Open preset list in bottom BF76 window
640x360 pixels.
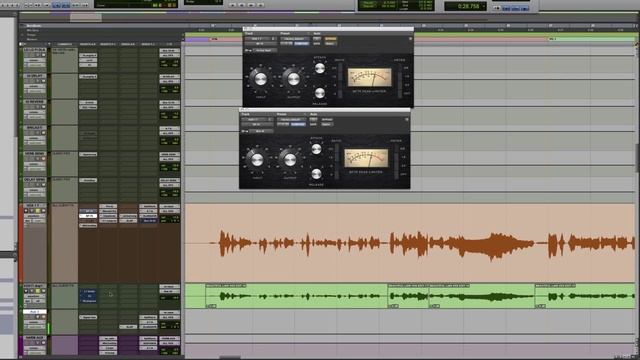coord(290,120)
